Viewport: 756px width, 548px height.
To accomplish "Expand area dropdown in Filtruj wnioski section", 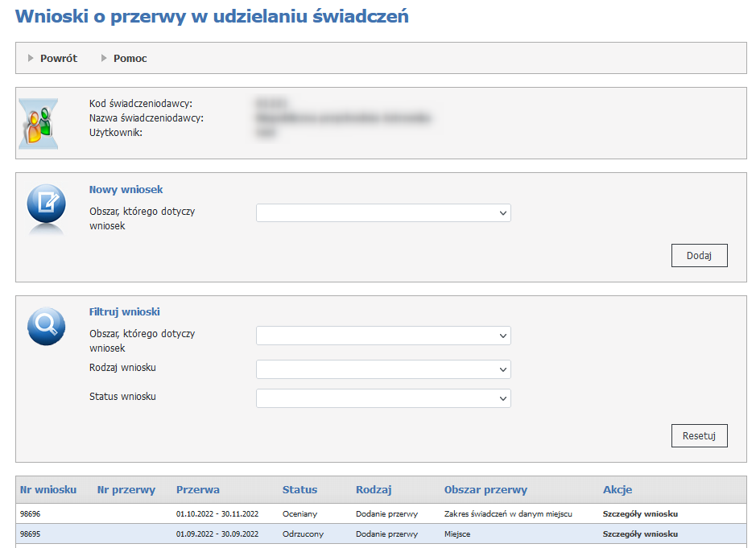I will tap(383, 336).
